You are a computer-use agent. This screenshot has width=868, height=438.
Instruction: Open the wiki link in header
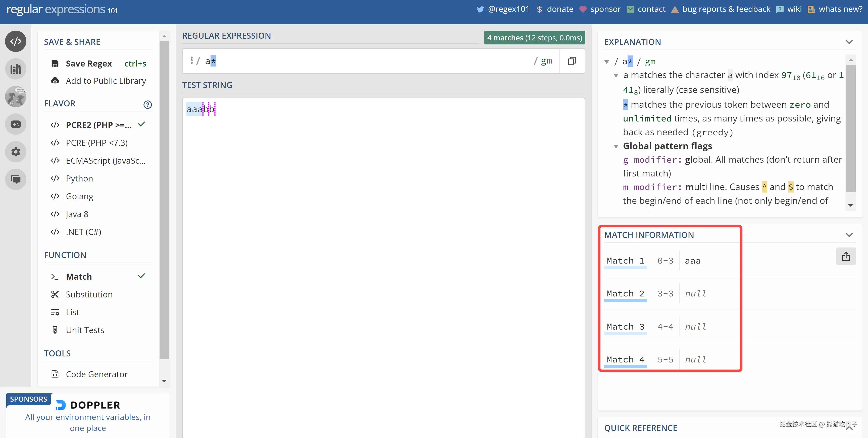pos(794,9)
